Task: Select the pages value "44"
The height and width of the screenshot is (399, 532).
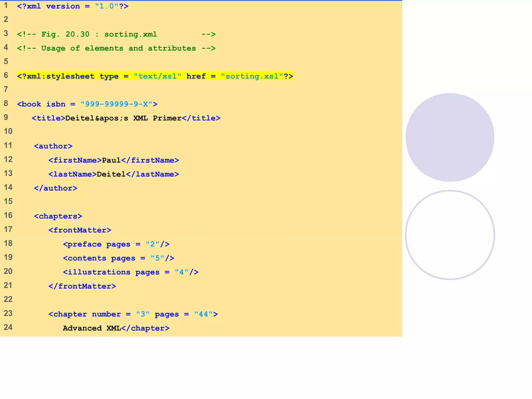Action: [x=204, y=314]
